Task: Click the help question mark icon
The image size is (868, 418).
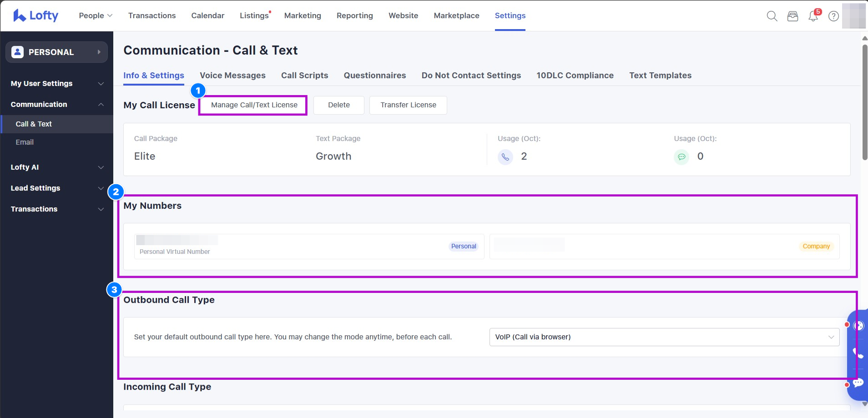Action: pyautogui.click(x=833, y=16)
